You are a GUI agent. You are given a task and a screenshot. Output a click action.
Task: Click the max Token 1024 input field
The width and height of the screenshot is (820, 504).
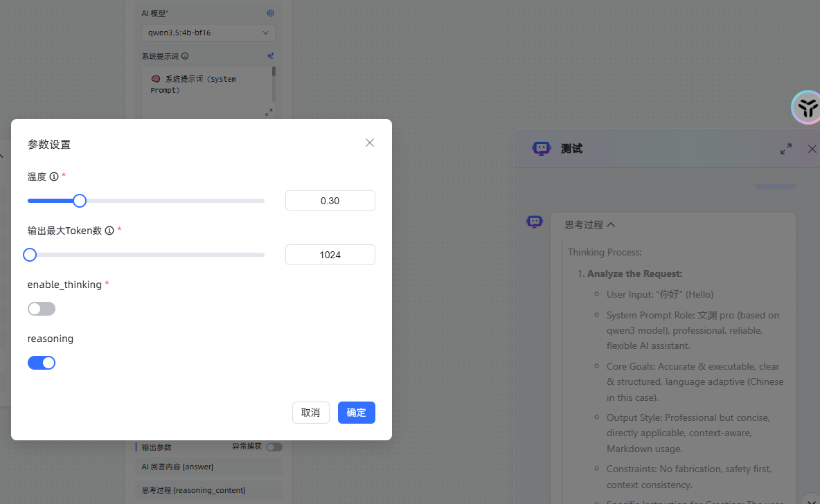pyautogui.click(x=330, y=255)
